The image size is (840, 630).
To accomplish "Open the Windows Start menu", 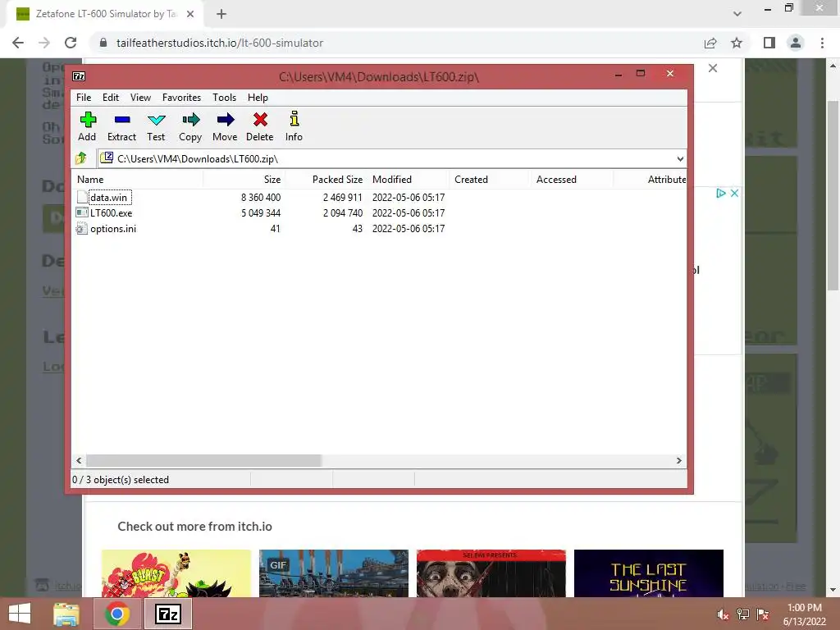I will click(x=20, y=614).
